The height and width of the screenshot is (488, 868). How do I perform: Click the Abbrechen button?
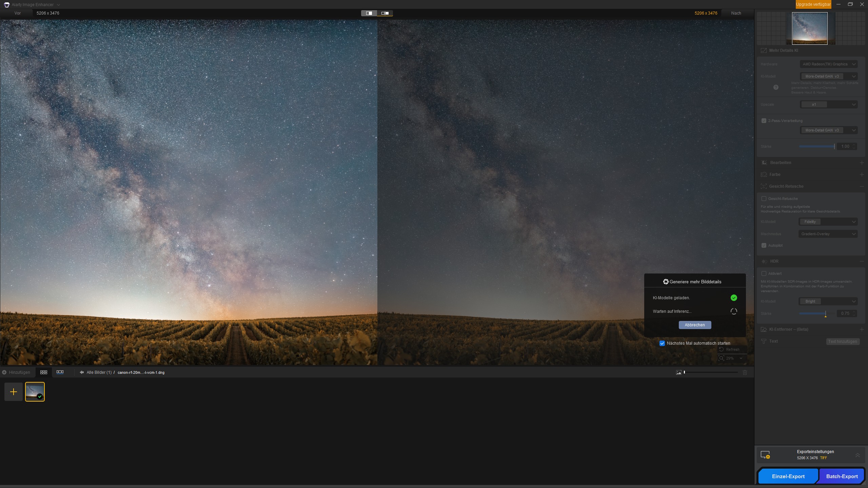click(x=695, y=325)
